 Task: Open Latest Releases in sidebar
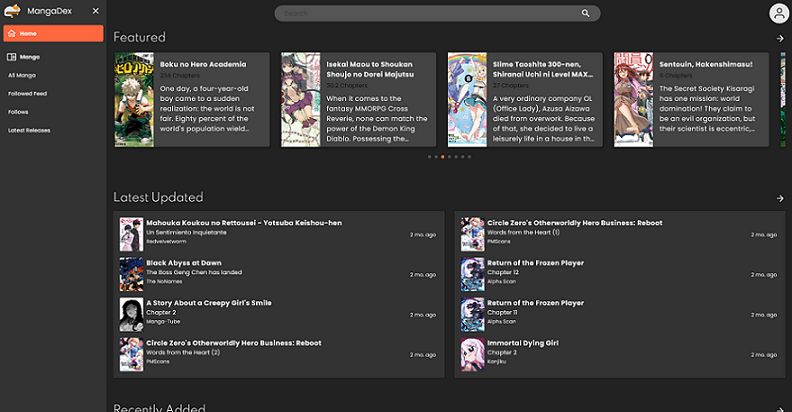(x=29, y=130)
